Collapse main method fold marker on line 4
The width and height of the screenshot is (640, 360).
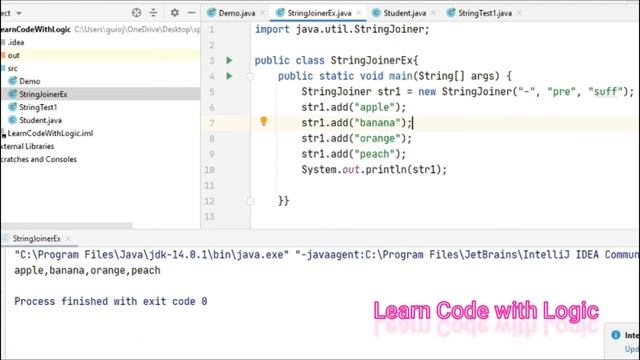(250, 76)
